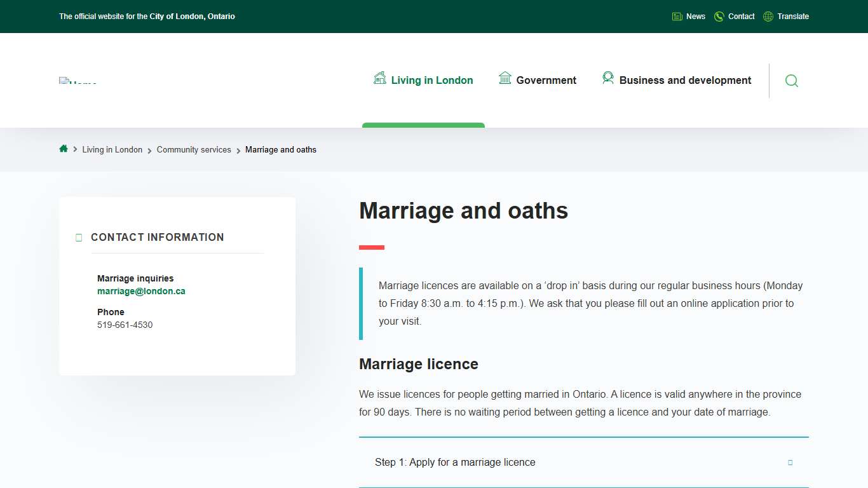Screen dimensions: 868x488
Task: Follow the Living in London breadcrumb link
Action: (x=112, y=149)
